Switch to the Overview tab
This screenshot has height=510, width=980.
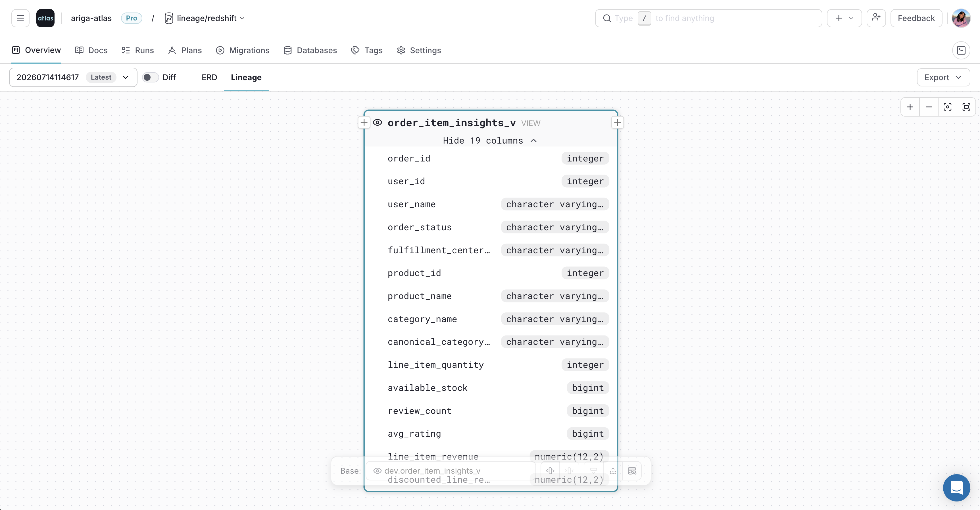(x=37, y=50)
